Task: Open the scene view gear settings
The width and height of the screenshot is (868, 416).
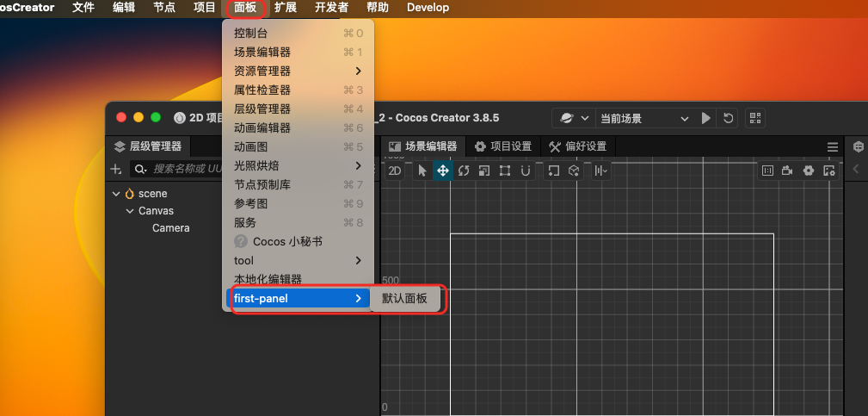Action: pos(809,171)
